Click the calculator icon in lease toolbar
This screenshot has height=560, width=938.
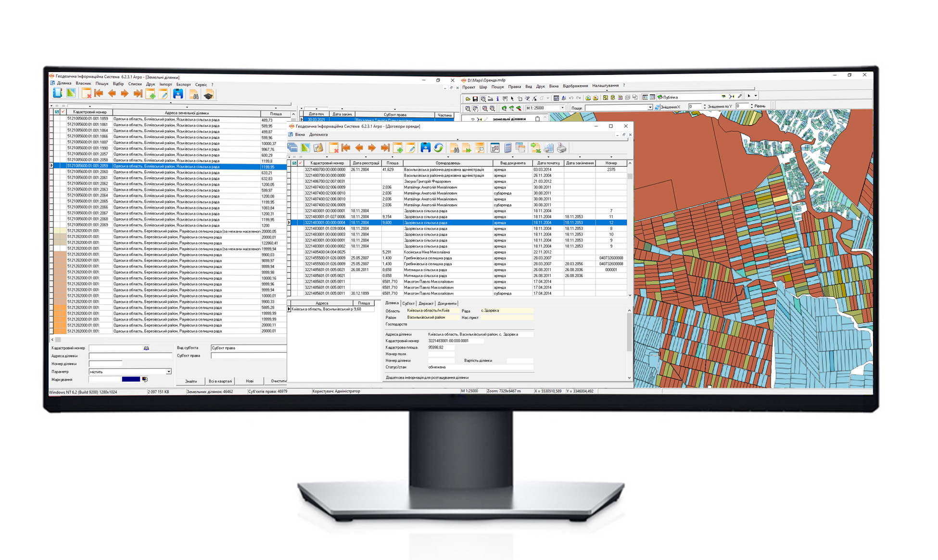(507, 148)
